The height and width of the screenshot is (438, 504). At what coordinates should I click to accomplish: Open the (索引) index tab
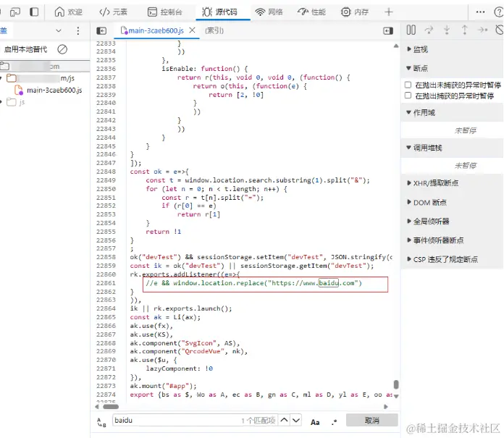(x=214, y=31)
